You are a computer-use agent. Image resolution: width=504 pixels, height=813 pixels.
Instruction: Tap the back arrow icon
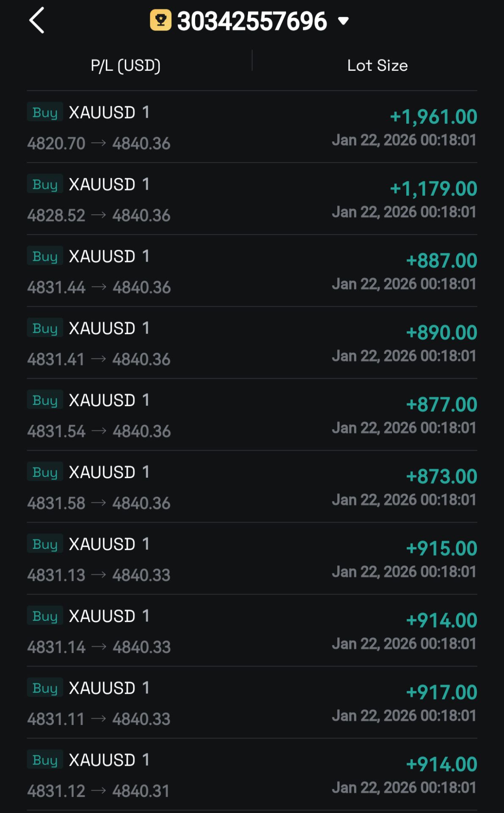tap(37, 20)
